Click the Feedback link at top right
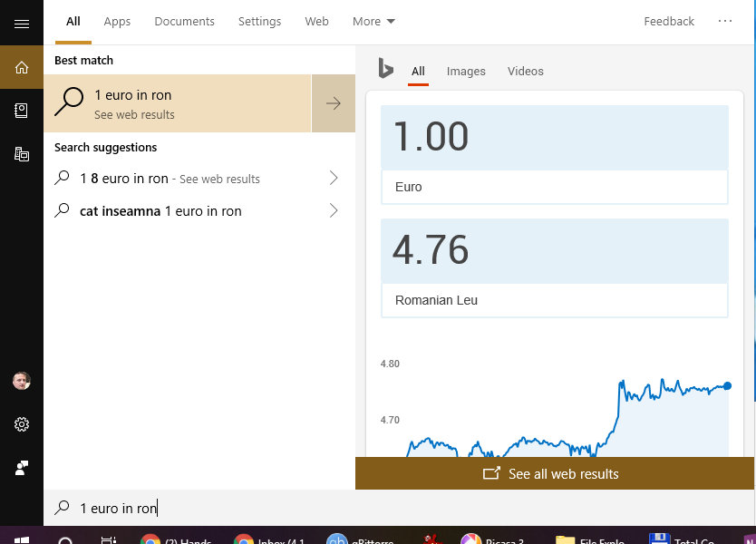756x544 pixels. point(669,21)
